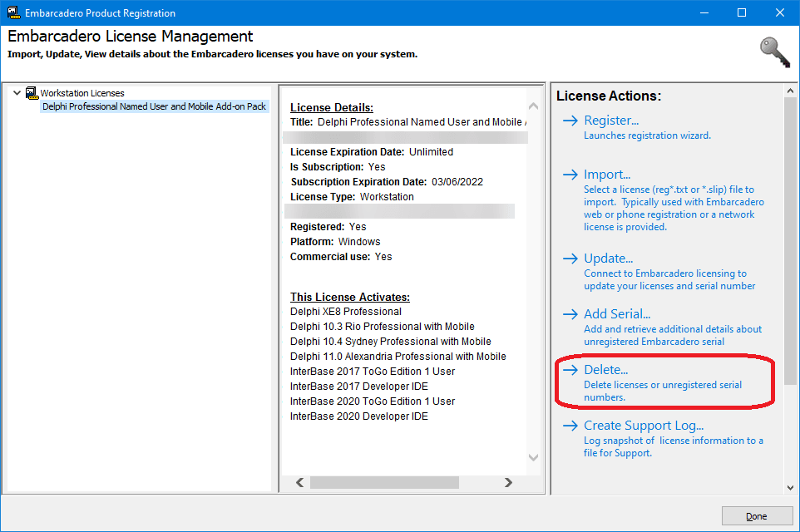The image size is (800, 532).
Task: Click the 'This License Activates:' heading
Action: (350, 297)
